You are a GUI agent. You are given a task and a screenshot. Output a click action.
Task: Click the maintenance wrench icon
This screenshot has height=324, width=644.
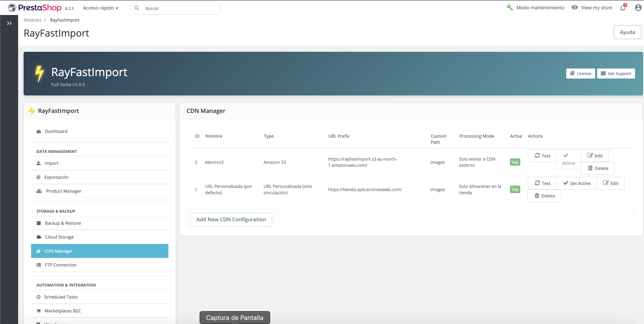[x=510, y=8]
